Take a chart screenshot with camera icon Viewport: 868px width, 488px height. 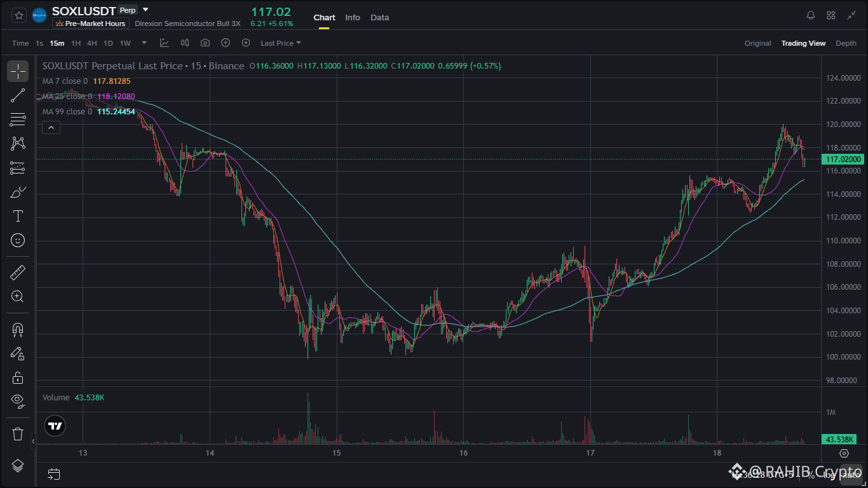click(205, 43)
